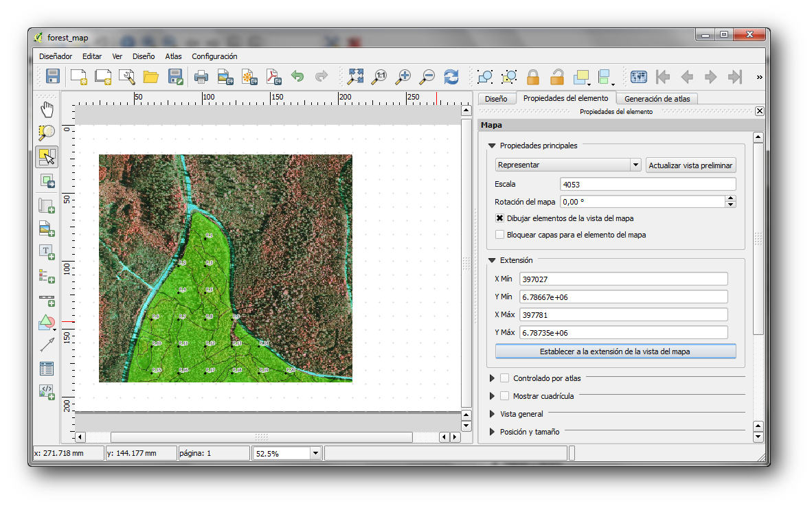Create a new composer
The image size is (812, 508).
pyautogui.click(x=79, y=77)
